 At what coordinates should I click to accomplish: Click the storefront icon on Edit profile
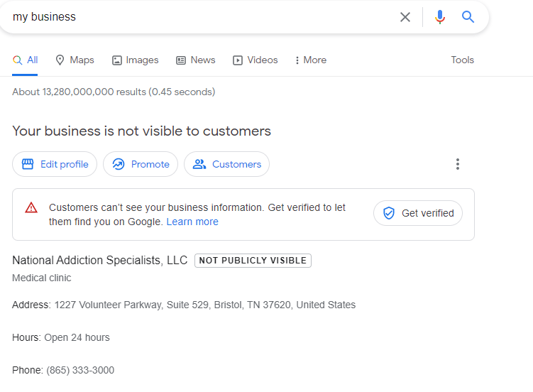[x=28, y=164]
